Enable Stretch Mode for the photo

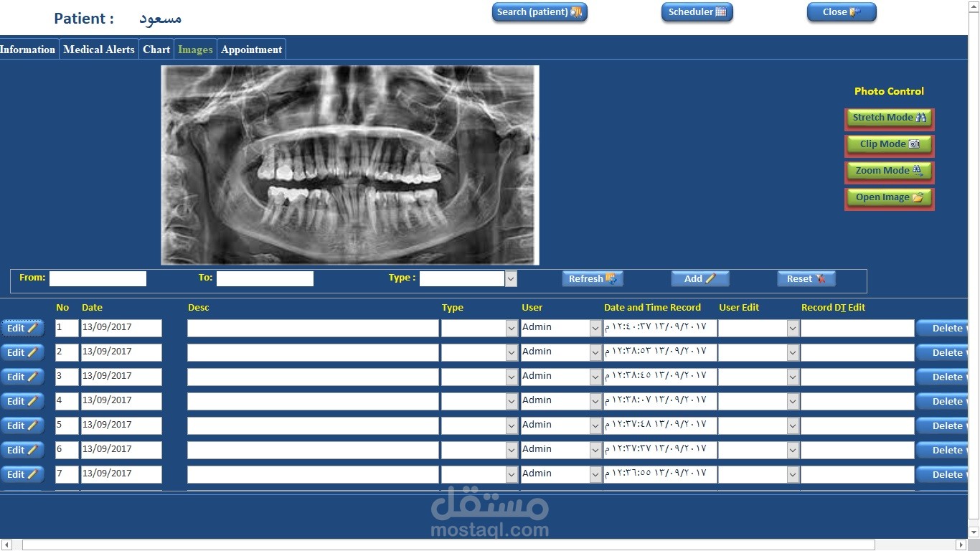(890, 118)
